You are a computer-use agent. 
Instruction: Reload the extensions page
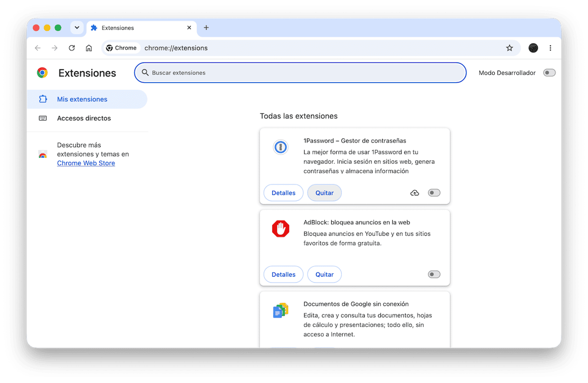72,48
